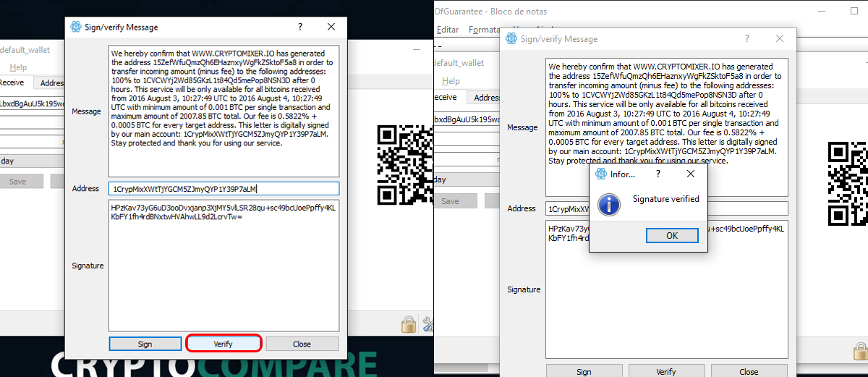Image resolution: width=868 pixels, height=377 pixels.
Task: Click OK in the Information popup
Action: [x=672, y=235]
